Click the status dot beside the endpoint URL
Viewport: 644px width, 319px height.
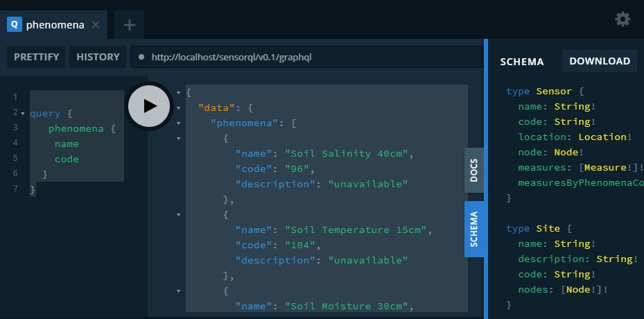[x=141, y=57]
